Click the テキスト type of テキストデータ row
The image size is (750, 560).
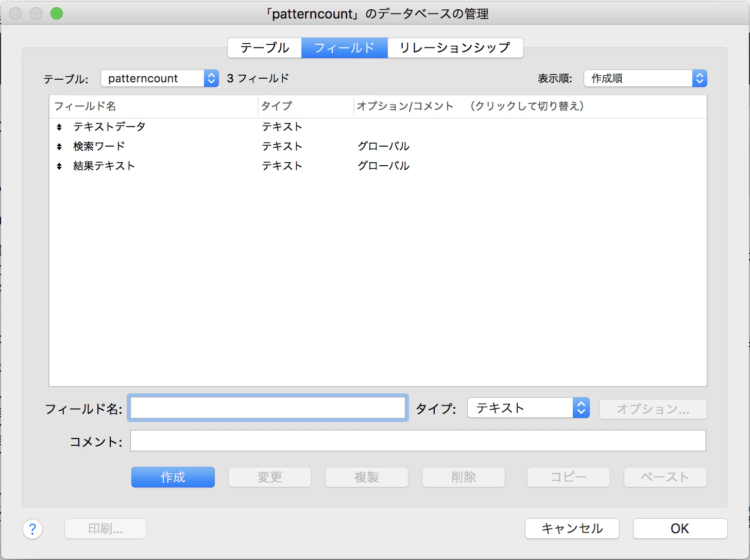point(282,127)
